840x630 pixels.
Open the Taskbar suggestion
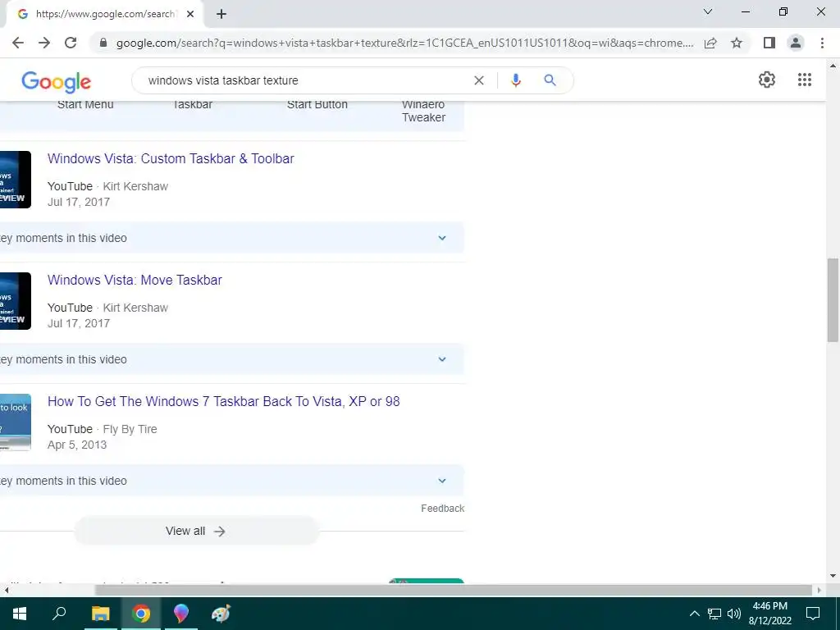tap(192, 104)
